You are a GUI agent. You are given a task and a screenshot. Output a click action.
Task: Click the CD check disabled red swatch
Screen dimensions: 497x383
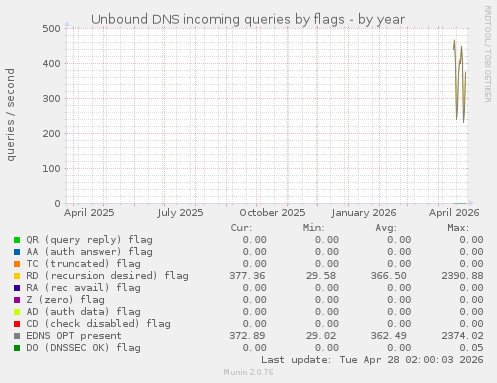pyautogui.click(x=17, y=324)
